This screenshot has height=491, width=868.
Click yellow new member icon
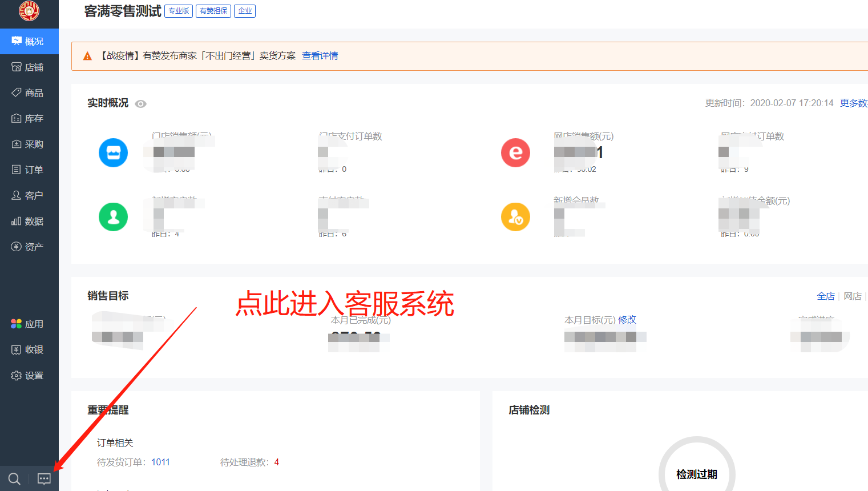tap(515, 217)
